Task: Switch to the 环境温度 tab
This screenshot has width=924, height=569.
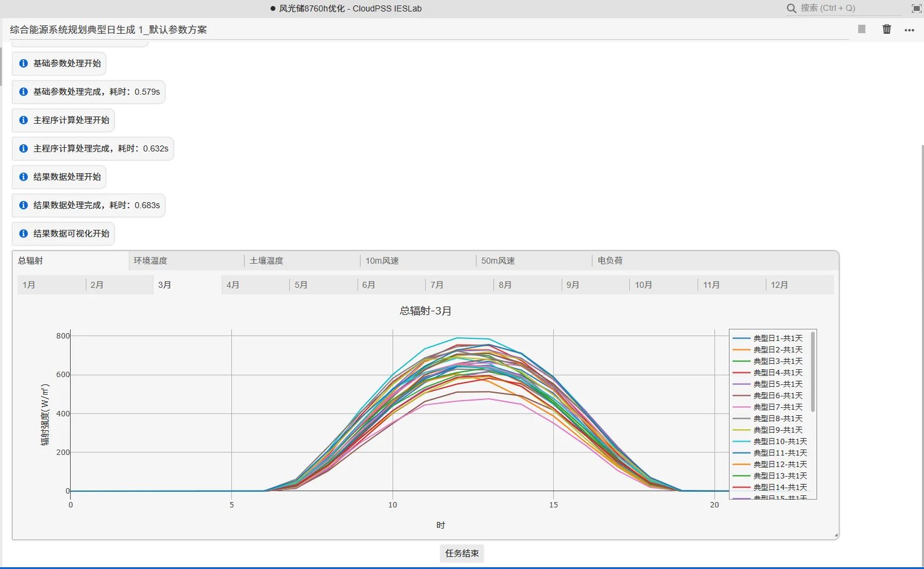Action: 187,261
